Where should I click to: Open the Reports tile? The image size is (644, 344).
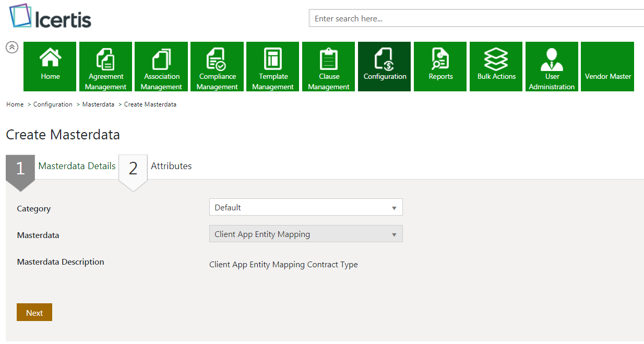pyautogui.click(x=440, y=66)
